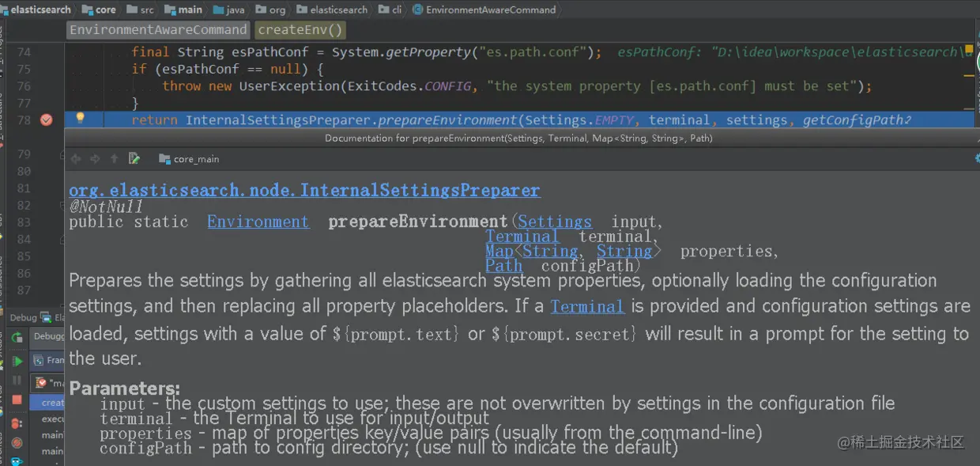The height and width of the screenshot is (466, 980).
Task: Click first String link in Map generics
Action: tap(550, 251)
